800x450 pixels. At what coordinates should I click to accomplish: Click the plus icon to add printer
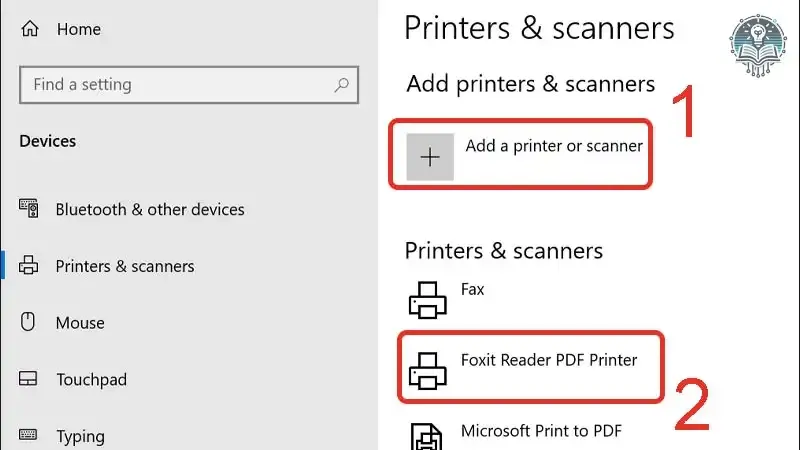coord(430,157)
